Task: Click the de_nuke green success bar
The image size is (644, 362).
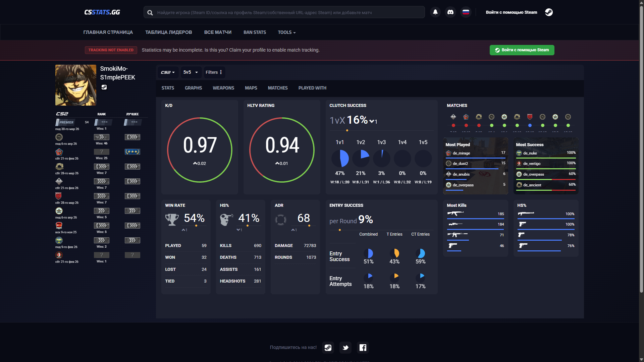Action: 546,158
